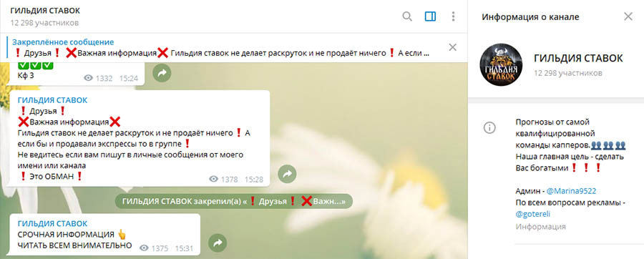This screenshot has width=644, height=259.
Task: Toggle the channel info side panel
Action: [x=430, y=16]
